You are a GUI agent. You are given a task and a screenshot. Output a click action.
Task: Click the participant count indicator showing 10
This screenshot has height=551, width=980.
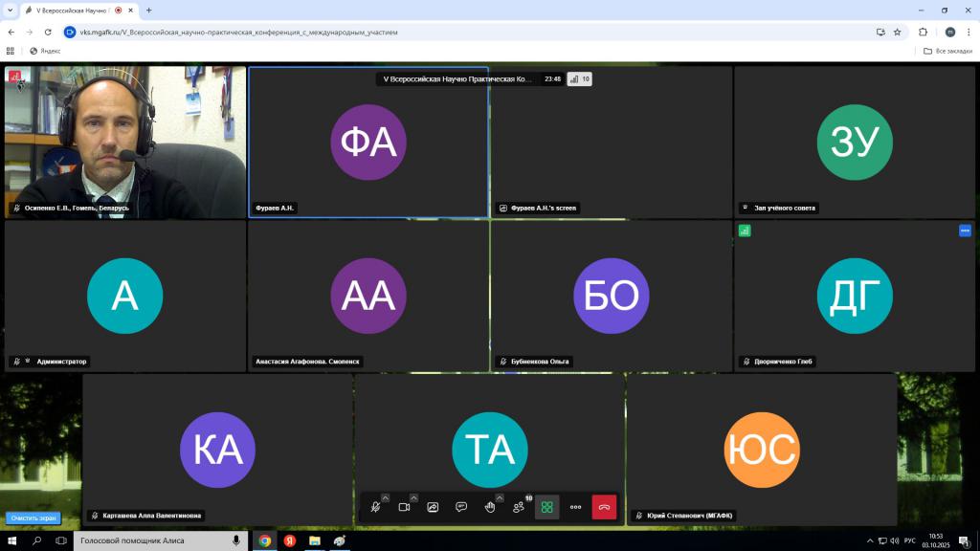(x=580, y=79)
